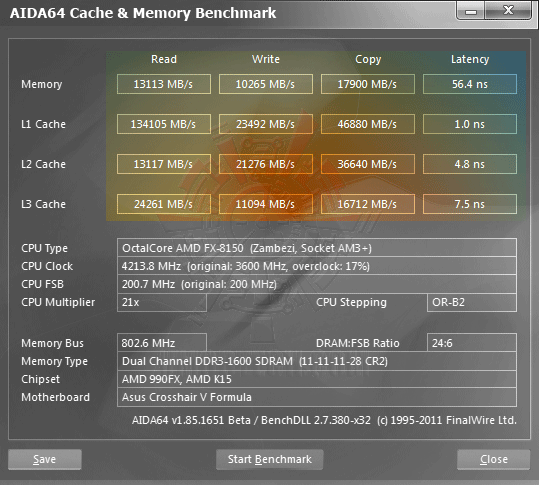This screenshot has width=539, height=485.
Task: Click the L2 Cache row label
Action: coord(43,164)
